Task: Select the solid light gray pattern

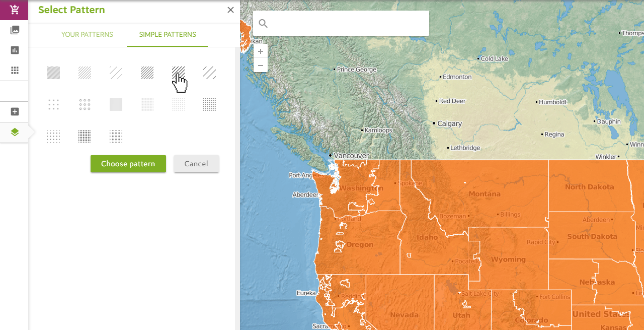Action: tap(116, 104)
